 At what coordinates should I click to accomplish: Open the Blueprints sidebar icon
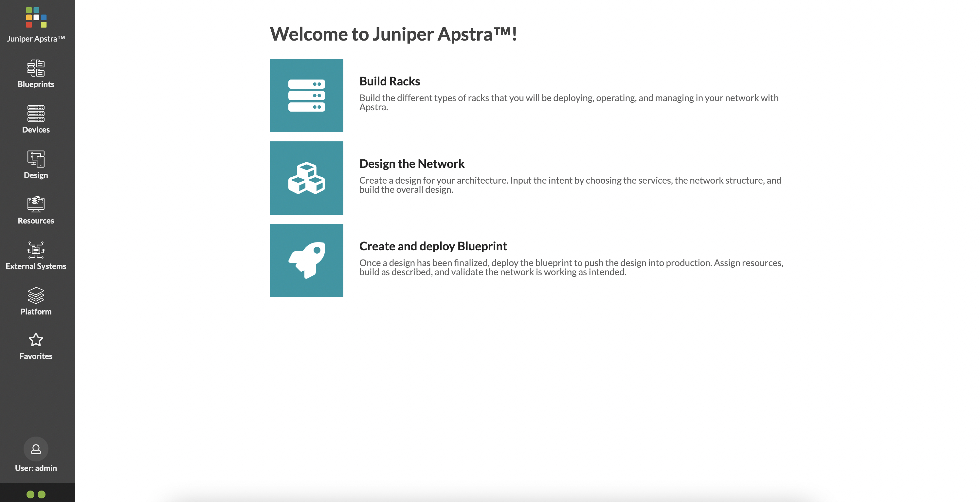click(x=36, y=68)
